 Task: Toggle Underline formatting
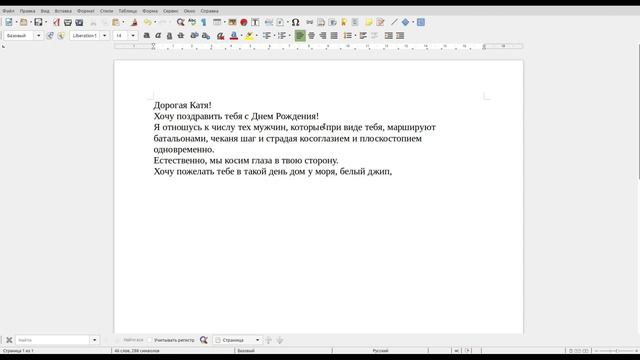pyautogui.click(x=169, y=36)
